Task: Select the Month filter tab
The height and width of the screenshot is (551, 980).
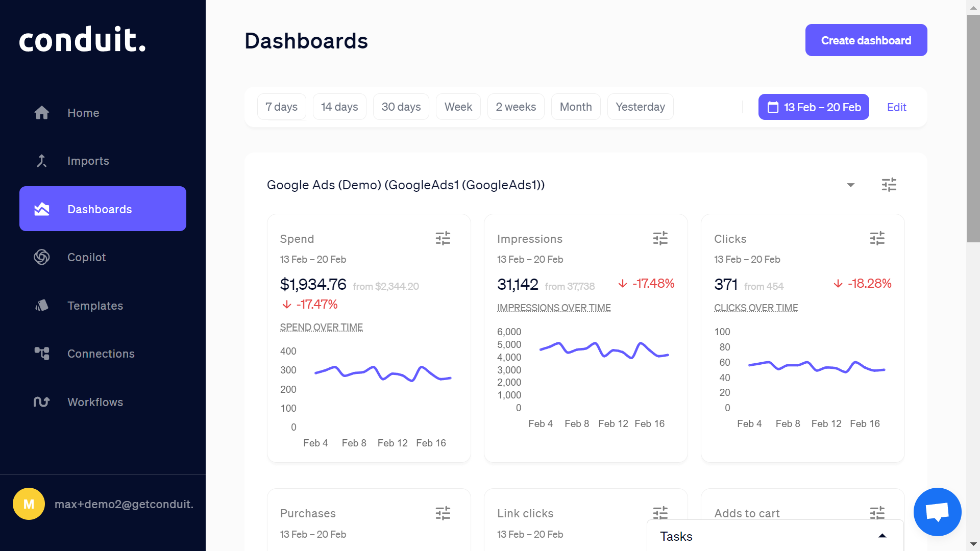Action: pos(576,106)
